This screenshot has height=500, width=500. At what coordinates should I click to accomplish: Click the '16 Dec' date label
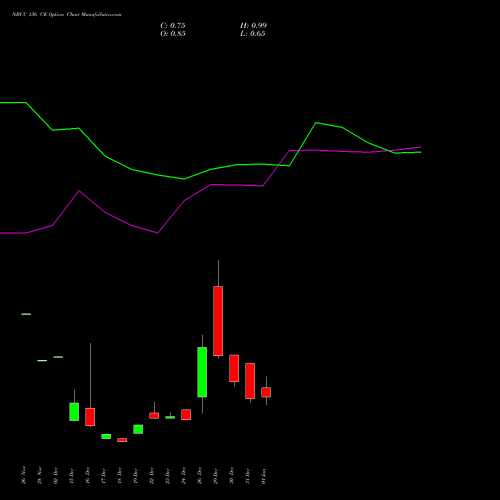pyautogui.click(x=88, y=475)
